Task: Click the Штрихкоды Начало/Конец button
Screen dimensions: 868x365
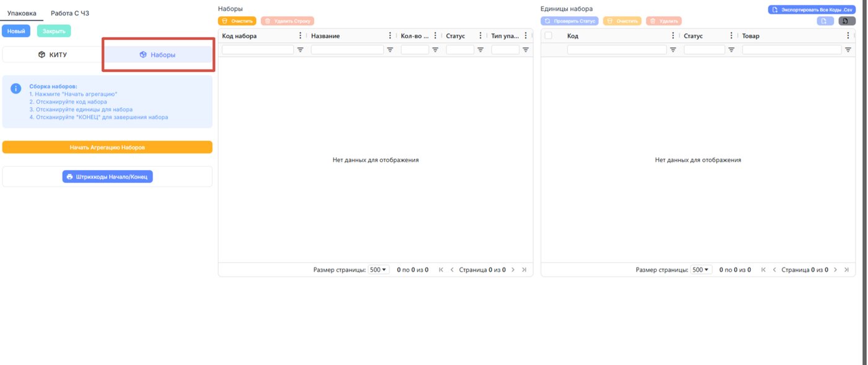Action: 107,177
